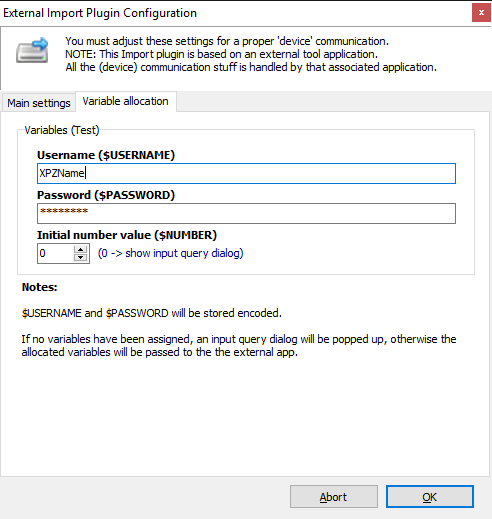Click into the Password field
492x519 pixels.
pos(246,213)
